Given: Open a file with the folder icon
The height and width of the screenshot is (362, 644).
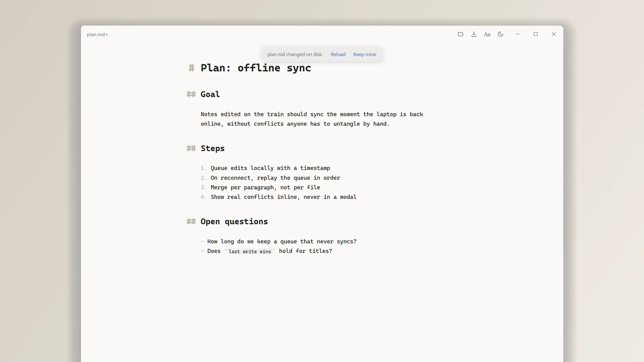Looking at the screenshot, I should (461, 34).
